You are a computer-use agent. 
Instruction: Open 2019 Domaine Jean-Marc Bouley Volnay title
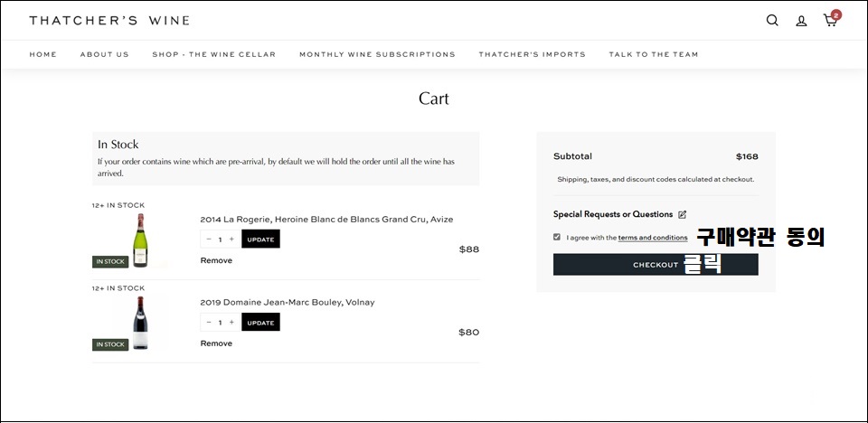click(x=288, y=302)
